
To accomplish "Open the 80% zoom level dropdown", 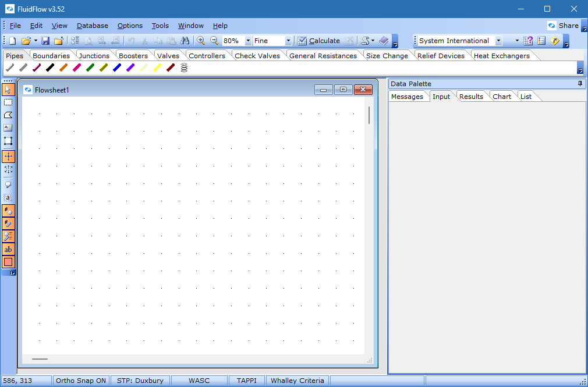I will (248, 41).
